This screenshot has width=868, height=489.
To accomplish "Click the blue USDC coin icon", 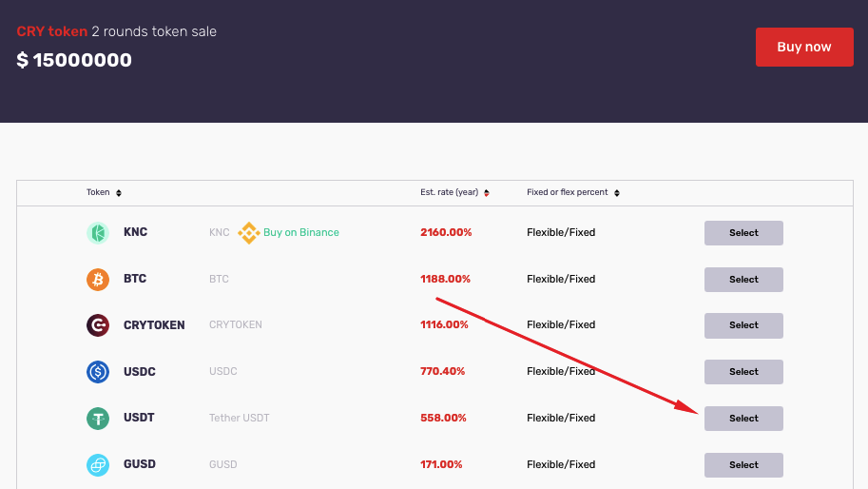I will (x=98, y=372).
